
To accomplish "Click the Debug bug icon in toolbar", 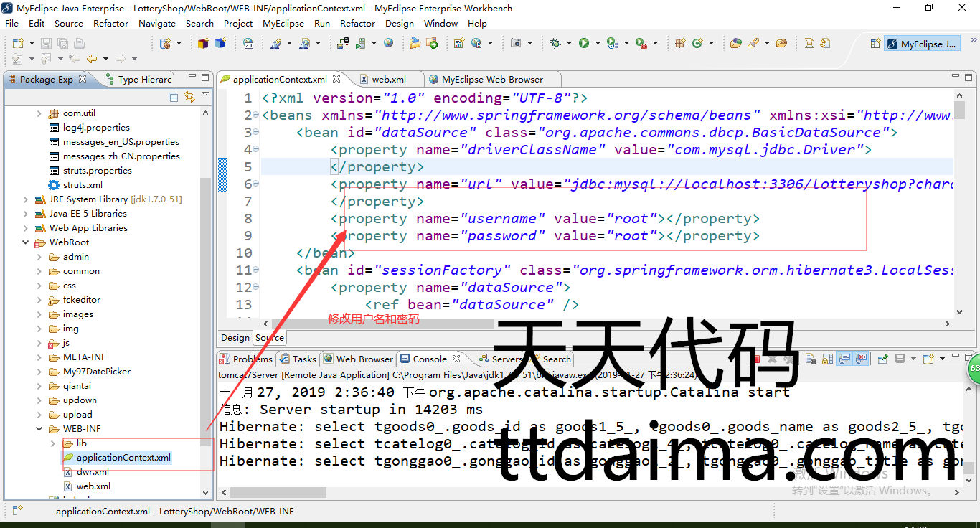I will pos(555,43).
